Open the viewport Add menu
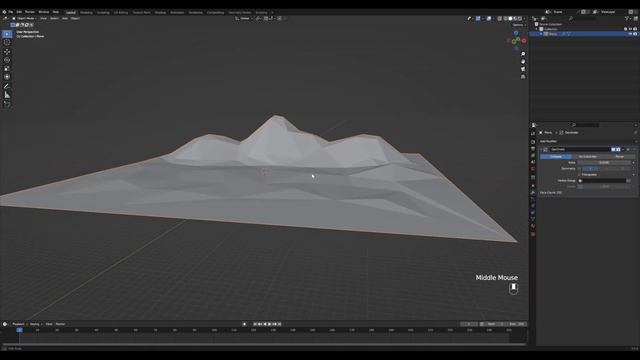This screenshot has height=360, width=640. point(64,18)
